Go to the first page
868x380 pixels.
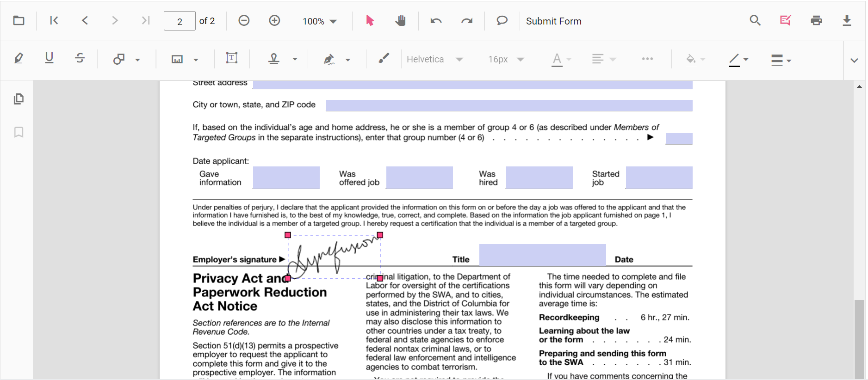click(54, 21)
